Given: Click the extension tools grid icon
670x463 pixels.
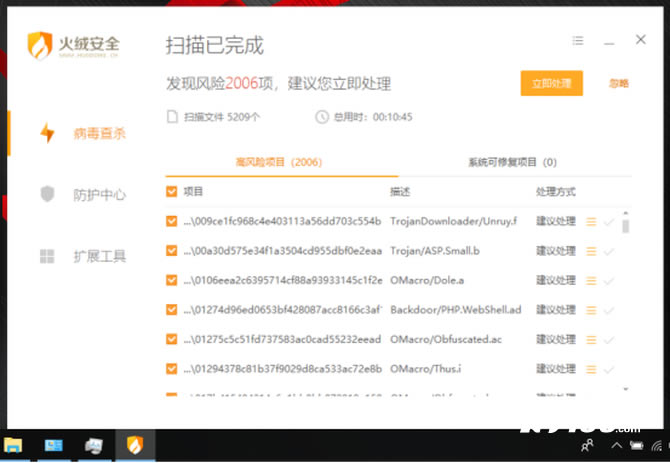Looking at the screenshot, I should [47, 256].
